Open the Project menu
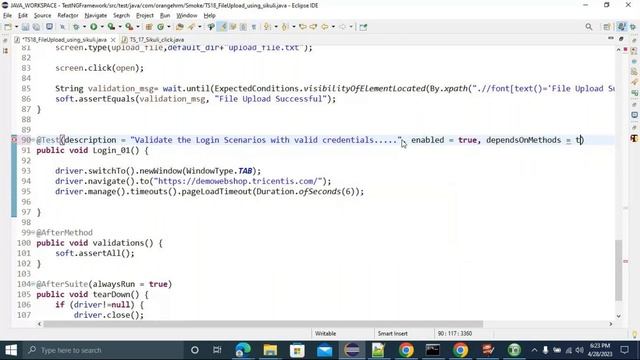640x360 pixels. click(145, 16)
